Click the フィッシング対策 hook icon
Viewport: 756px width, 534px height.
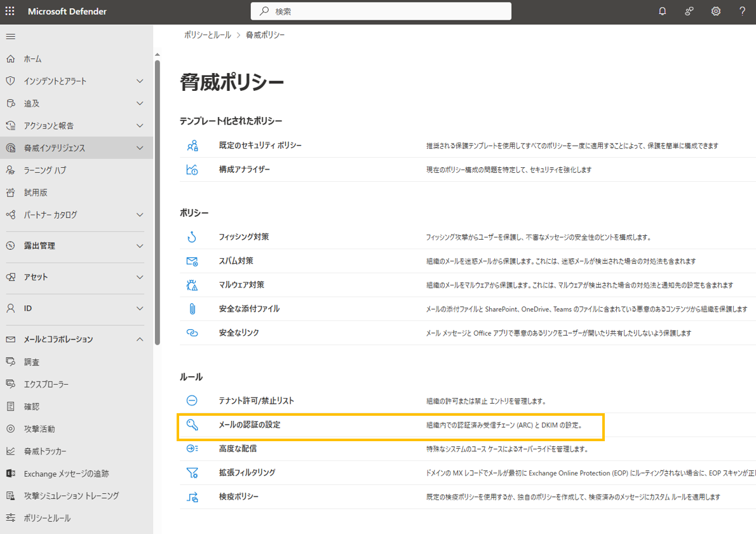click(x=192, y=237)
